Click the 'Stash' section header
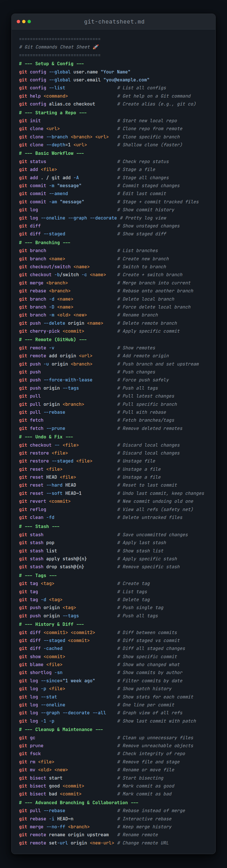This screenshot has width=227, height=868. pyautogui.click(x=39, y=526)
